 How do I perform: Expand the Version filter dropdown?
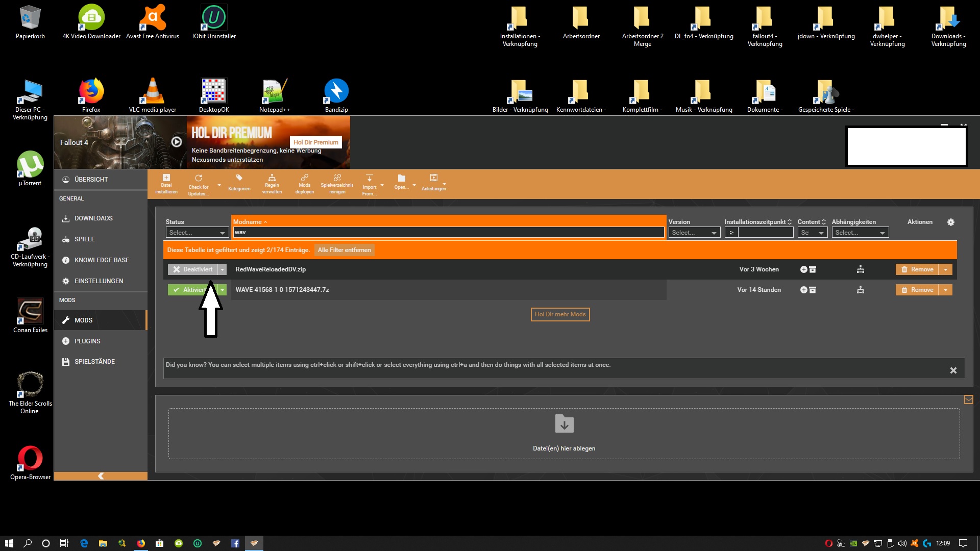pyautogui.click(x=694, y=233)
